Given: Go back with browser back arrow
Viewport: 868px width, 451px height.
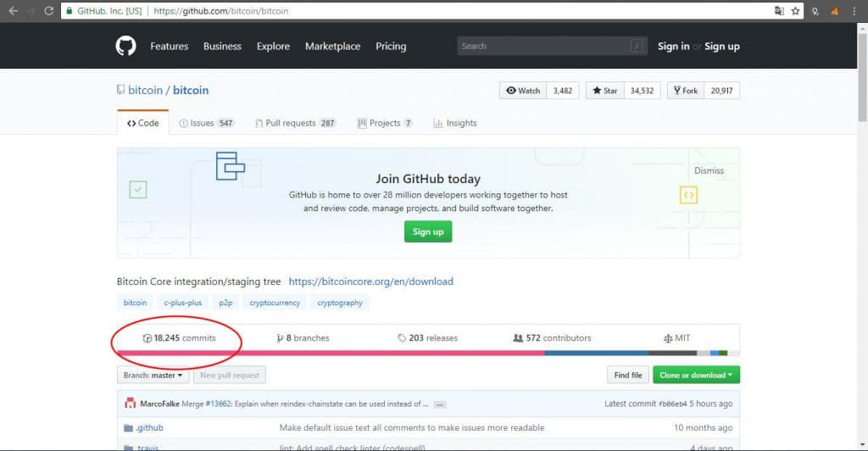Looking at the screenshot, I should [14, 10].
